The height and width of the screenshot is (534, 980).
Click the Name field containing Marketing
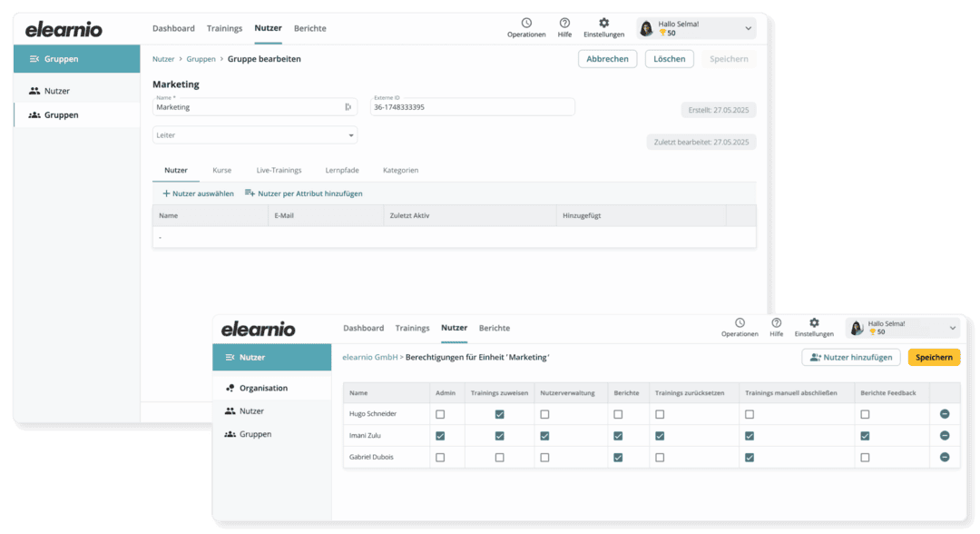[x=255, y=107]
